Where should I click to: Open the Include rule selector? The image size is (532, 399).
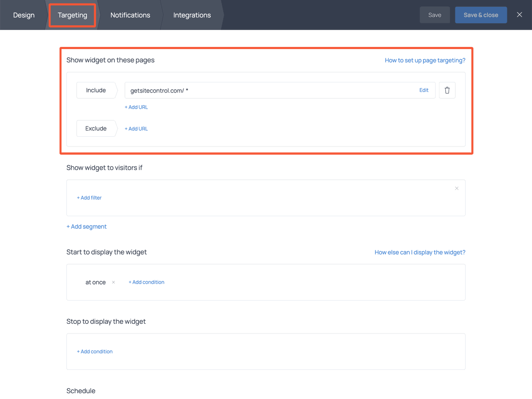(95, 90)
